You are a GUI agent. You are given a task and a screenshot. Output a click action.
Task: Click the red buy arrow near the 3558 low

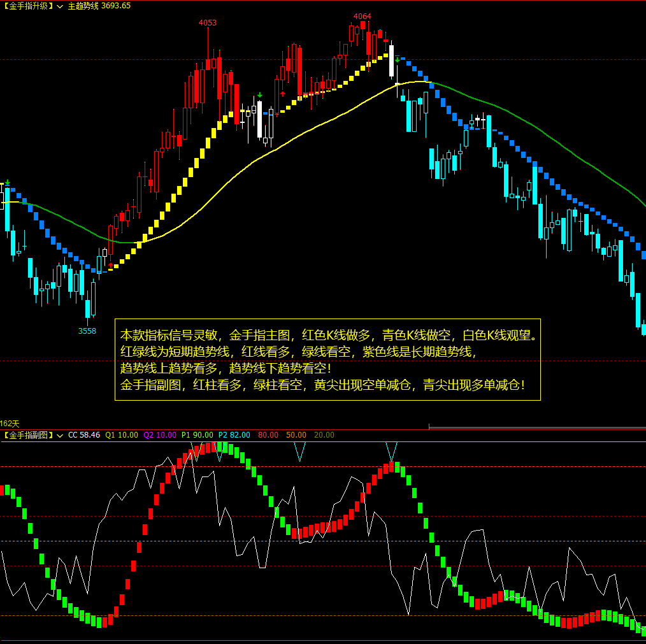[x=111, y=264]
